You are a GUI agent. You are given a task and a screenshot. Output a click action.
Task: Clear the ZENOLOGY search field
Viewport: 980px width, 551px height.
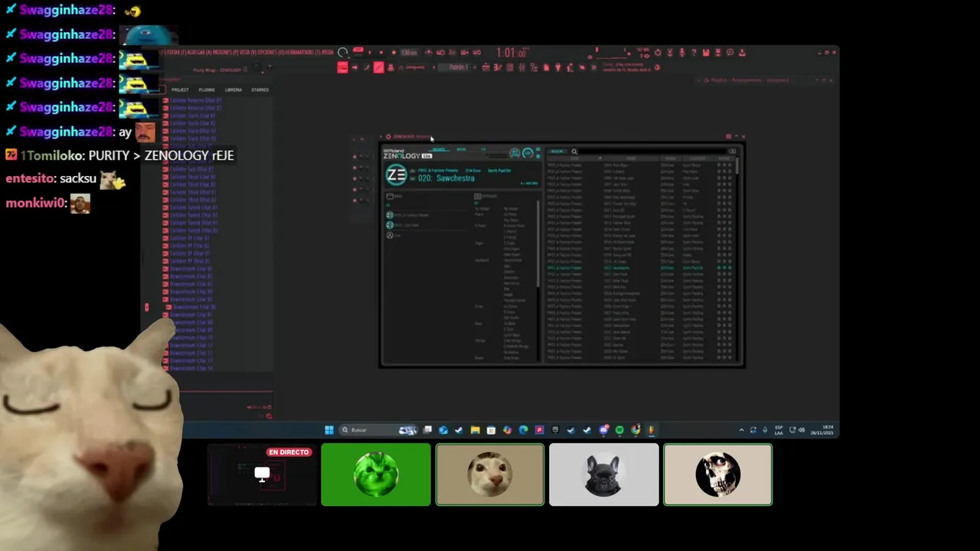point(732,152)
